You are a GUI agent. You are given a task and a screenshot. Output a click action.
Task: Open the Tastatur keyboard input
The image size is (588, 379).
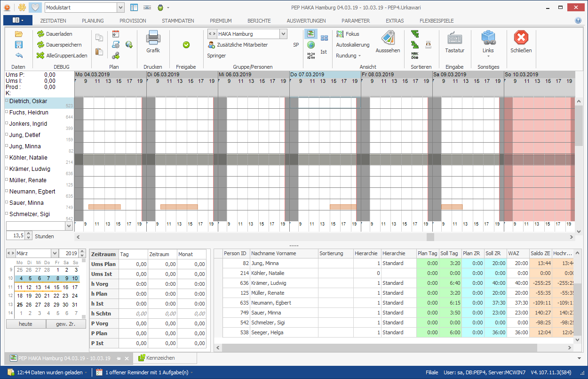(x=454, y=38)
